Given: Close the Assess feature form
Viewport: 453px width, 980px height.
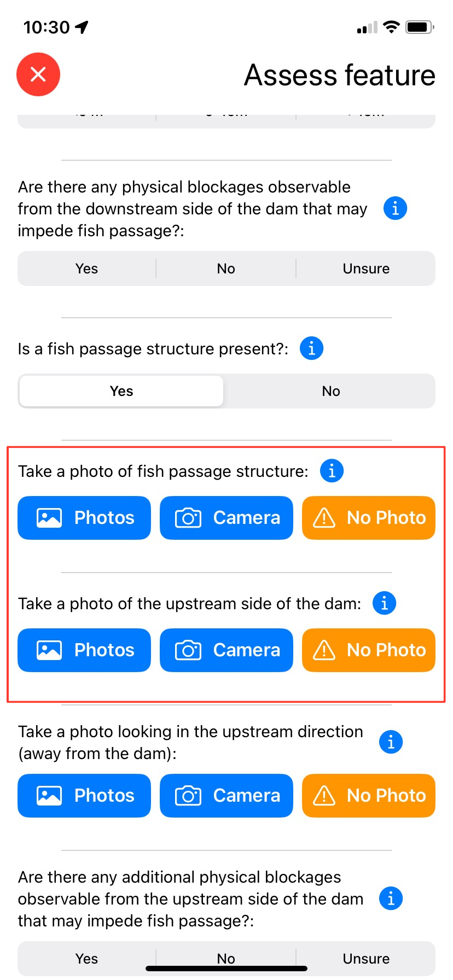Looking at the screenshot, I should click(x=38, y=74).
